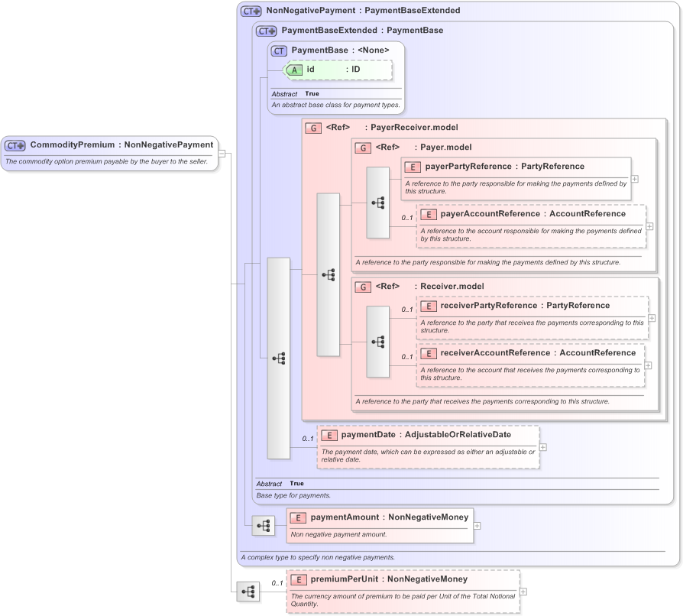
Task: Select the 'CommodityPremium : NonNegativePayment' title
Action: 121,144
